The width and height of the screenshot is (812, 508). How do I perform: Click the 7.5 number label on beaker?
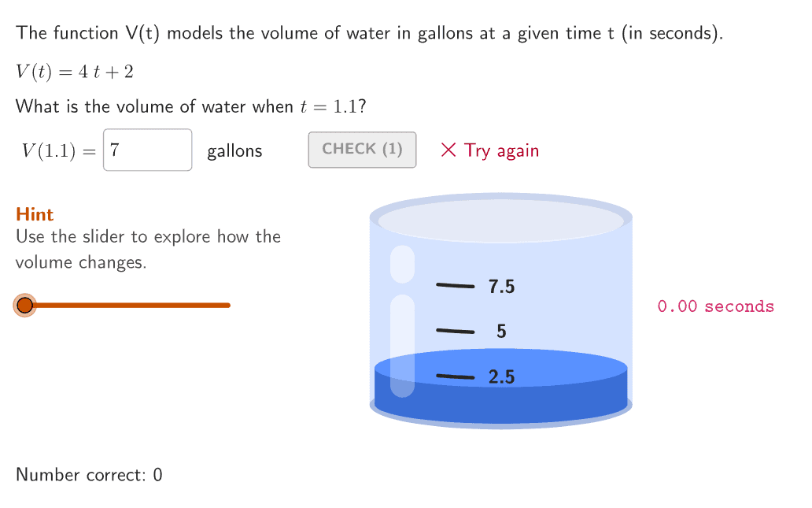tap(501, 287)
